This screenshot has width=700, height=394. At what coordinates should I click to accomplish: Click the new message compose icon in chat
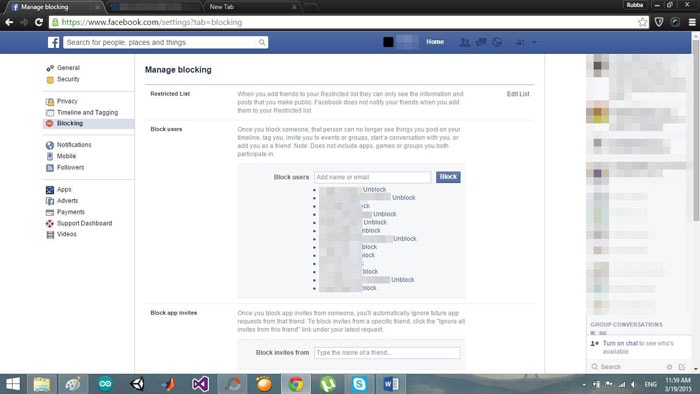click(x=682, y=367)
